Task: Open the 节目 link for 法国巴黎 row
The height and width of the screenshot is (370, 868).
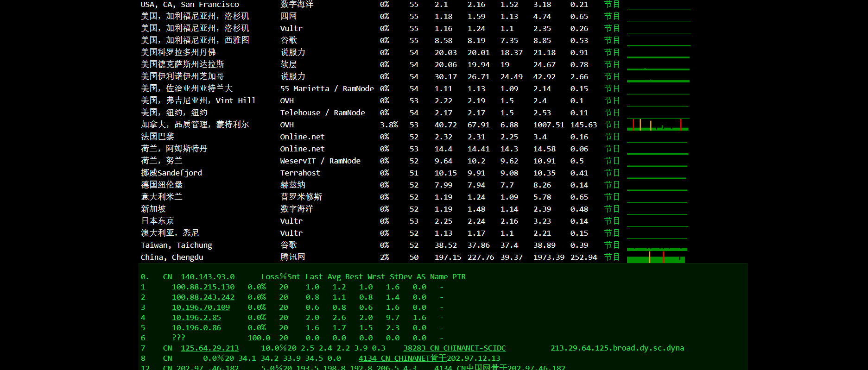Action: (x=612, y=137)
